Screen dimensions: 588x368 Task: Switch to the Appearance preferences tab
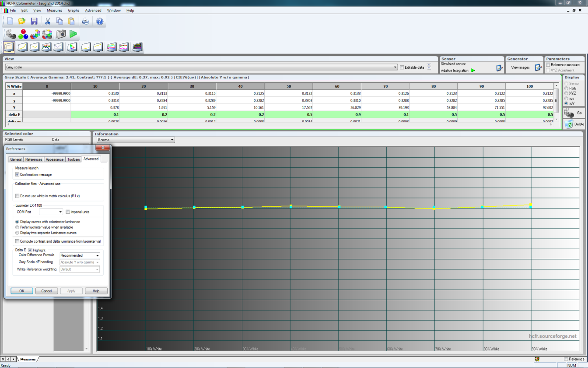(55, 159)
